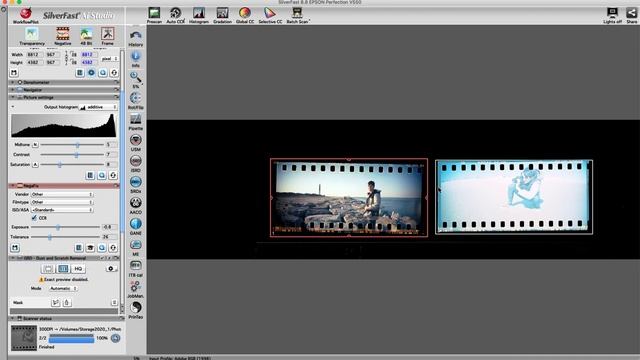640x360 pixels.
Task: Select the first iSRD preview mode button
Action: pos(48,269)
